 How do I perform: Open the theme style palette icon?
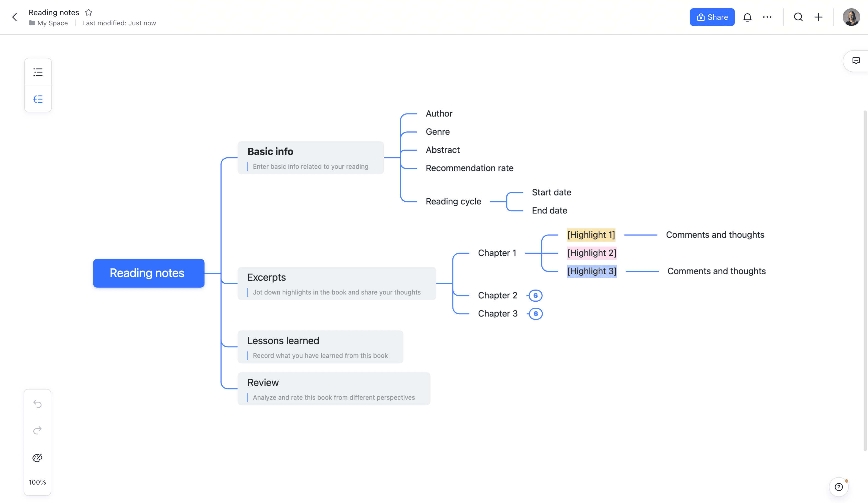click(37, 458)
